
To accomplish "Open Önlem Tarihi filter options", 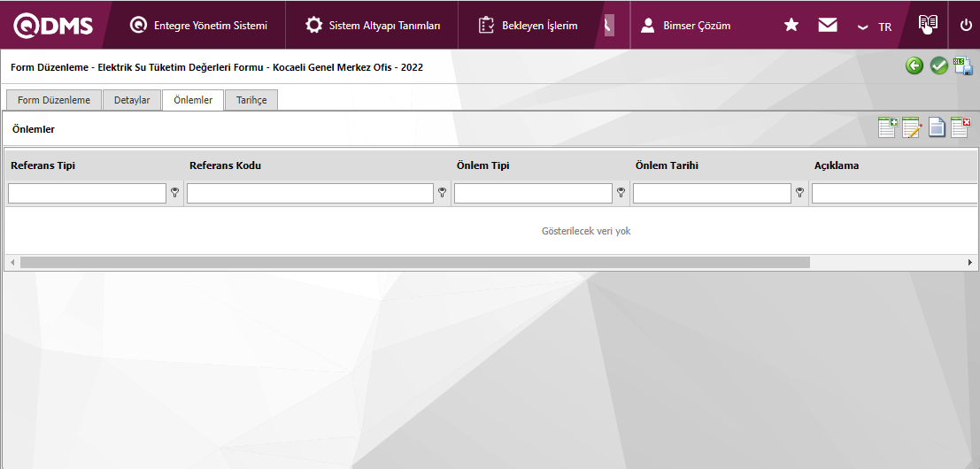I will pyautogui.click(x=800, y=193).
